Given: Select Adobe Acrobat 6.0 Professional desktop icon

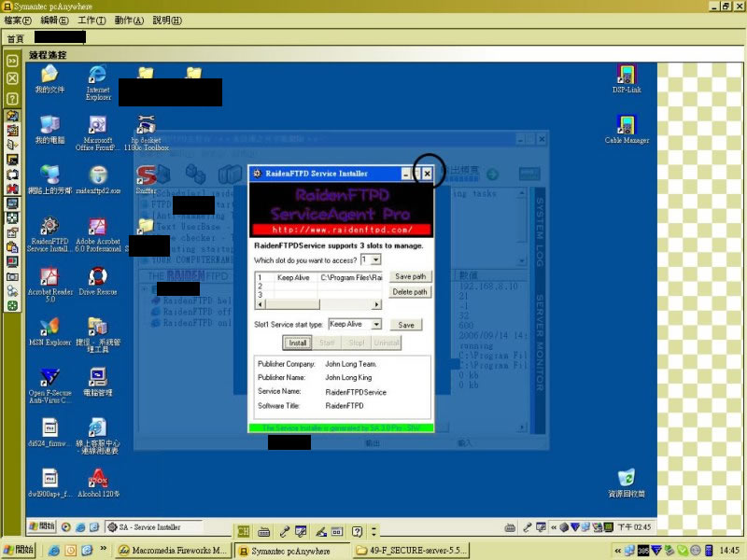Looking at the screenshot, I should [x=98, y=234].
